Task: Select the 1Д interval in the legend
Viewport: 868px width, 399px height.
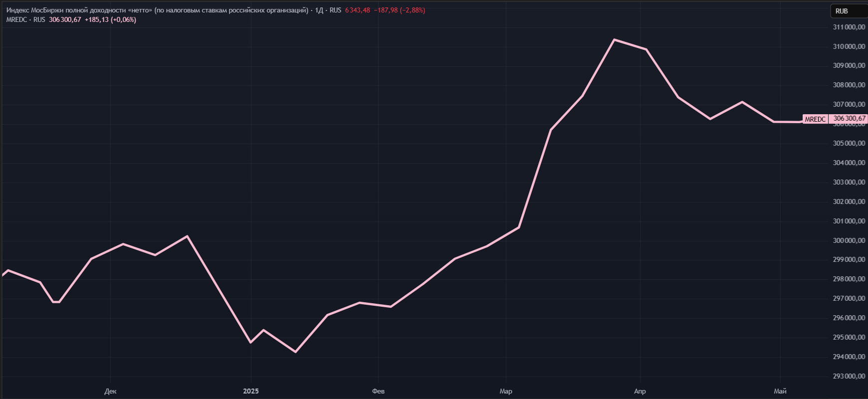Action: point(319,10)
